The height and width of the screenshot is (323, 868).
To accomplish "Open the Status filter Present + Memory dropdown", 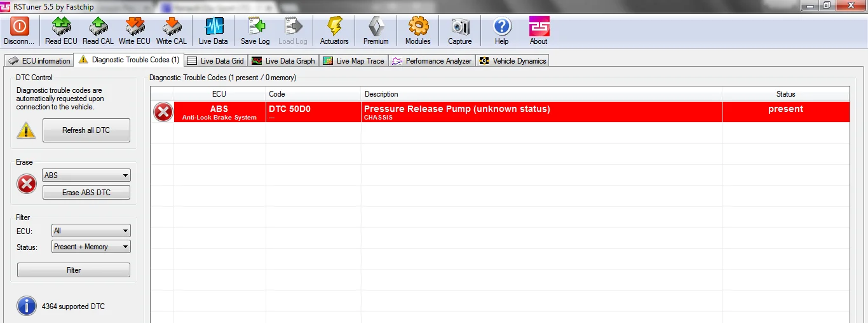I will pos(91,247).
